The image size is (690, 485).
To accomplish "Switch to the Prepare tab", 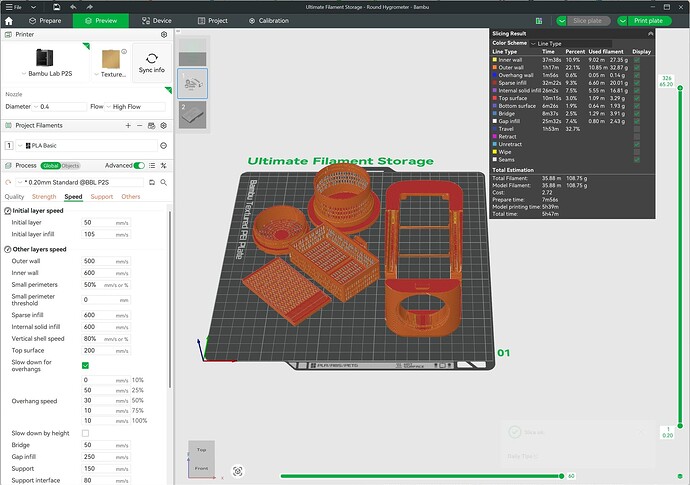I will (45, 21).
